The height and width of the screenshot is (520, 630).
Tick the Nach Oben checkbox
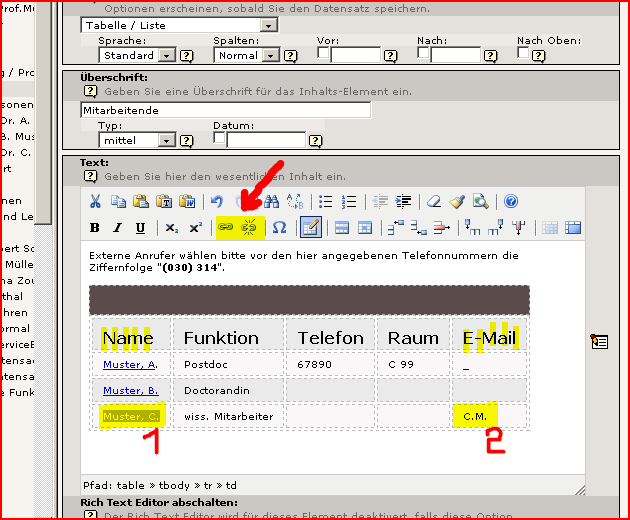click(x=523, y=54)
